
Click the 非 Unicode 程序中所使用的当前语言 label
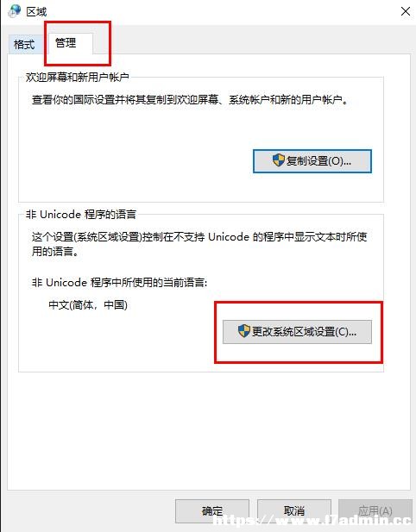point(120,283)
